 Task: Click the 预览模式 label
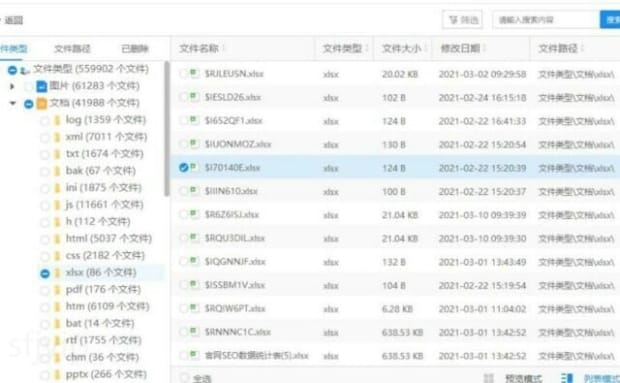point(524,379)
